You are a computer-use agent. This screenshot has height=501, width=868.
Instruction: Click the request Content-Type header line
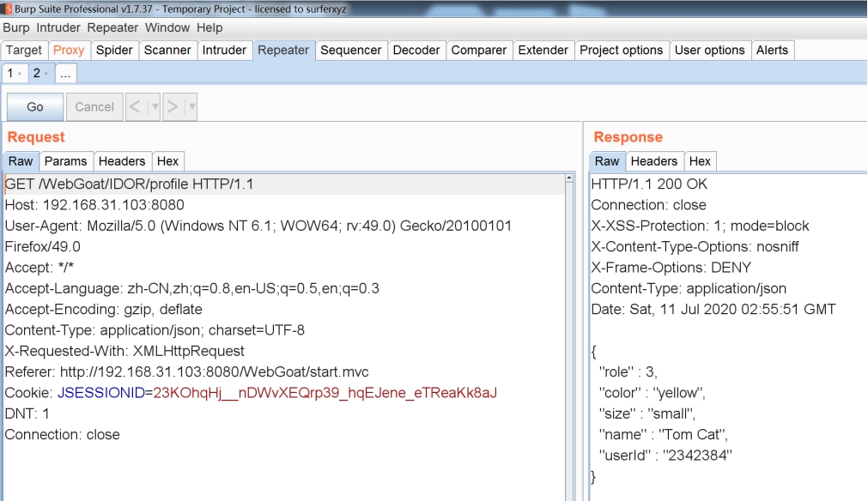(155, 330)
